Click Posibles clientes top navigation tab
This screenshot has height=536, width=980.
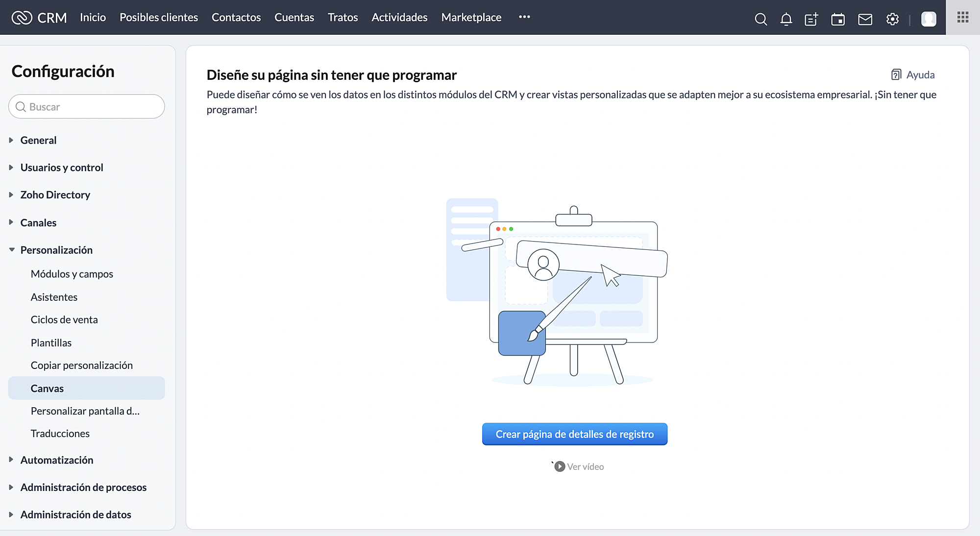[x=158, y=17]
